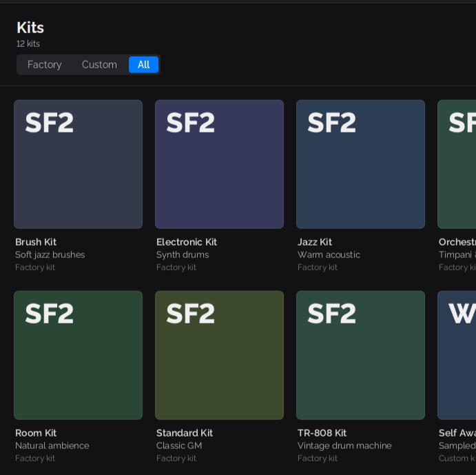Select the Self Aware custom kit tile

[457, 355]
